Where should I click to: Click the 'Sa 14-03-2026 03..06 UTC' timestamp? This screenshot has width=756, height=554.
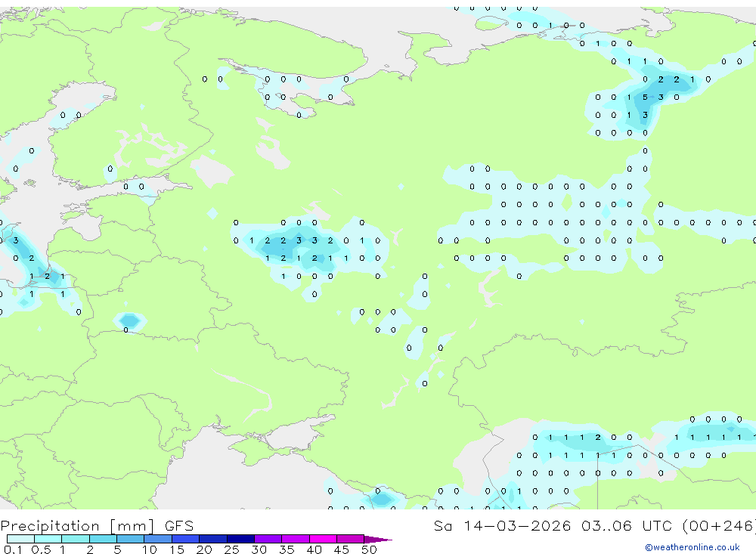click(554, 525)
